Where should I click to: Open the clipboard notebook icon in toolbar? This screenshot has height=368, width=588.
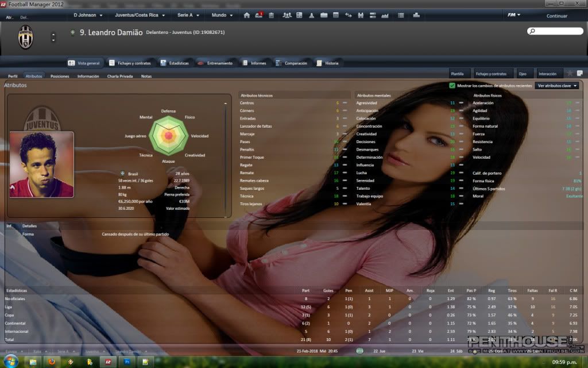point(271,16)
